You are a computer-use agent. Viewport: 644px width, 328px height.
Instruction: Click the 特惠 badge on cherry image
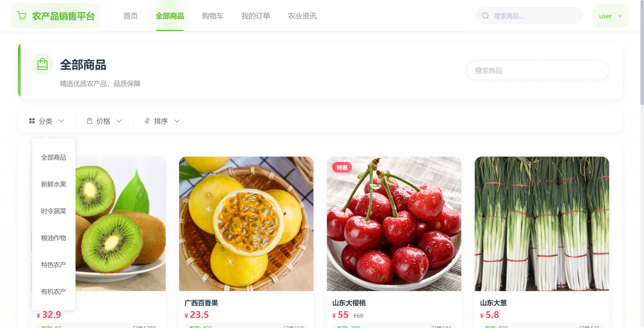point(342,167)
